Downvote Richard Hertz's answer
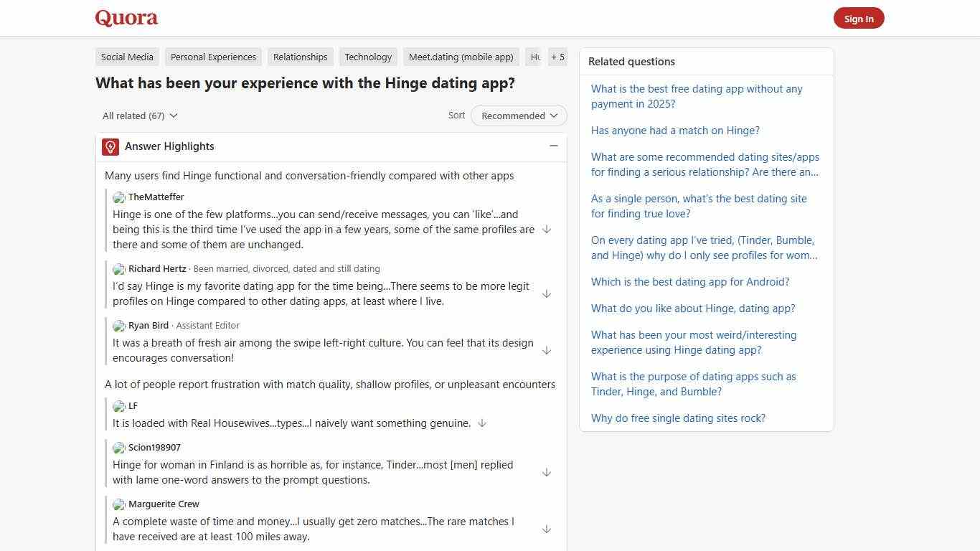This screenshot has height=551, width=980. pos(547,293)
